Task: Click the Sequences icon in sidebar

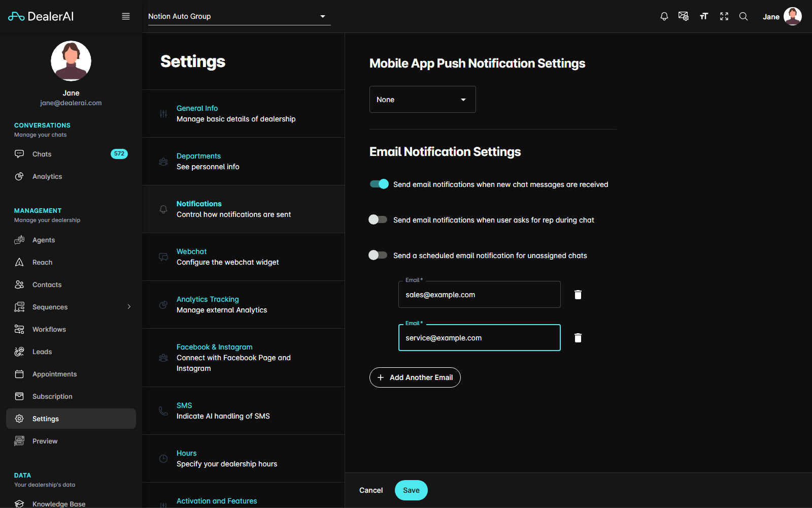Action: [x=19, y=307]
